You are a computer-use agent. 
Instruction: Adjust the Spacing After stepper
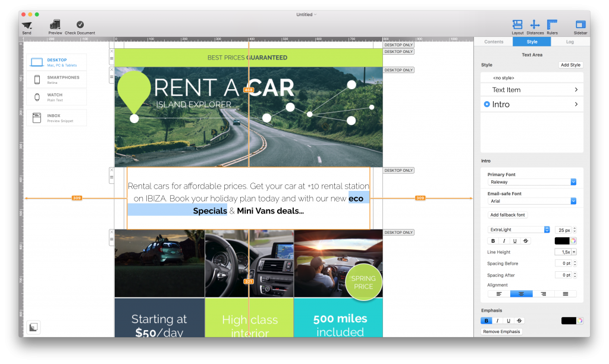pos(575,275)
